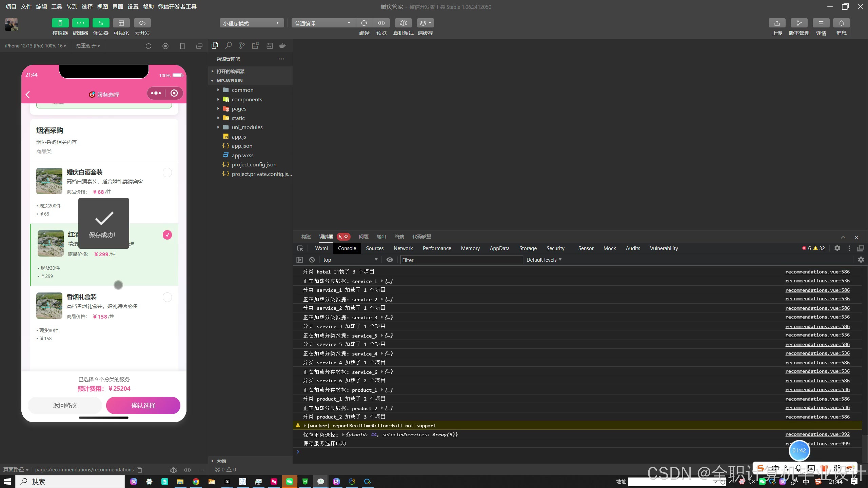Switch to the Network tab
This screenshot has width=868, height=488.
[x=403, y=248]
